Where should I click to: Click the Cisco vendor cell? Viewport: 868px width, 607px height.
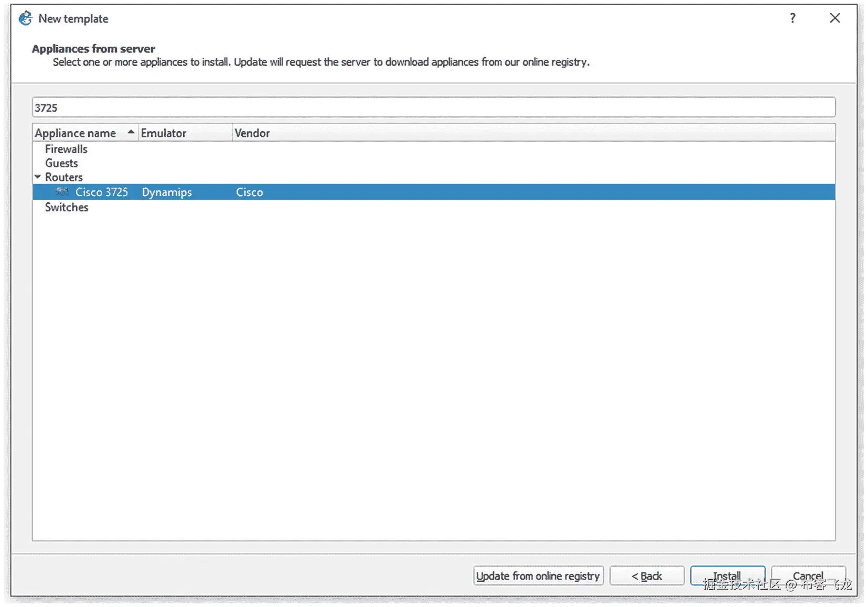click(249, 192)
